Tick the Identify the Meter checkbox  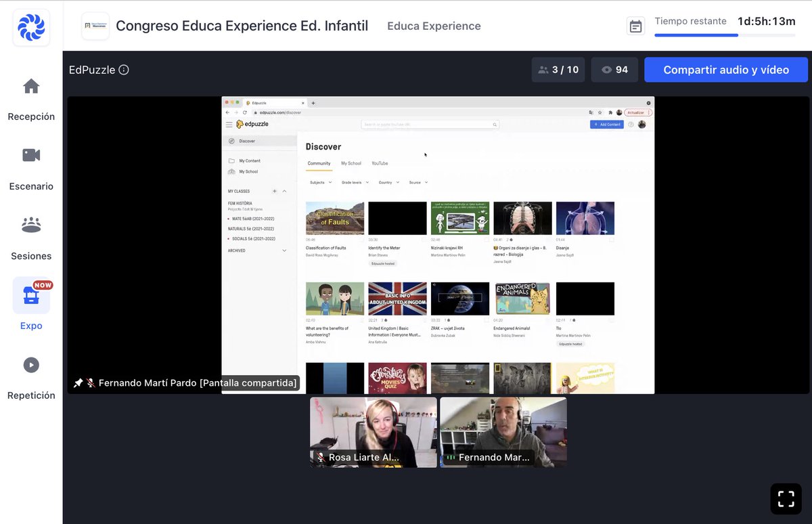pos(424,240)
